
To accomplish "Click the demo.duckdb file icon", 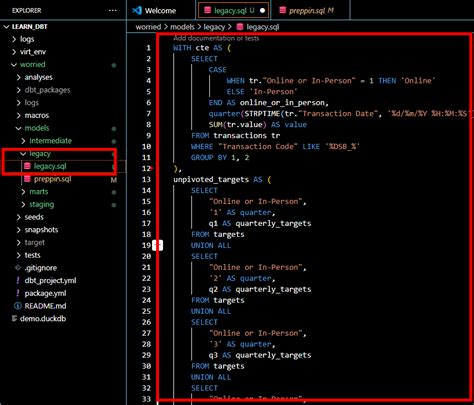I will pyautogui.click(x=14, y=318).
